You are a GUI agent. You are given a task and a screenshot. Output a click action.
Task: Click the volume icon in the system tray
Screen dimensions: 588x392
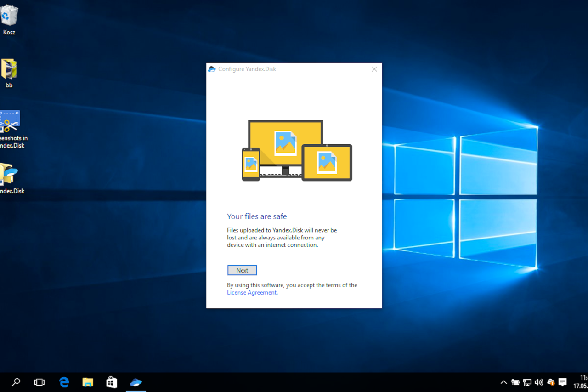point(538,382)
